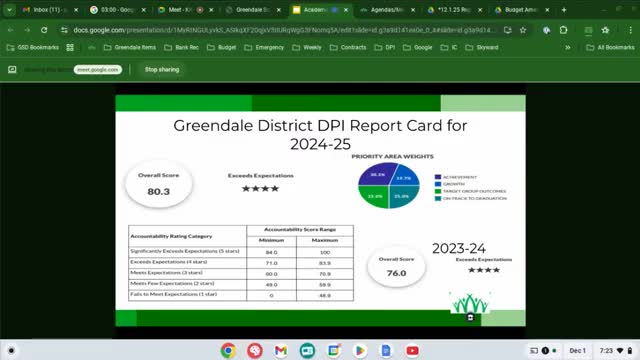Viewport: 640px width, 360px height.
Task: Click the 2024-25 Exceeds Expectations stars
Action: tap(260, 189)
